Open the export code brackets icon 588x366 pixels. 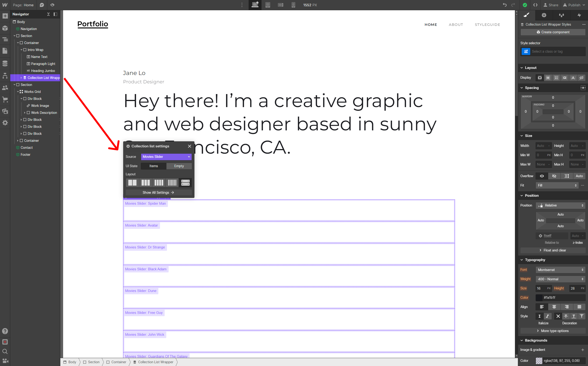click(535, 5)
